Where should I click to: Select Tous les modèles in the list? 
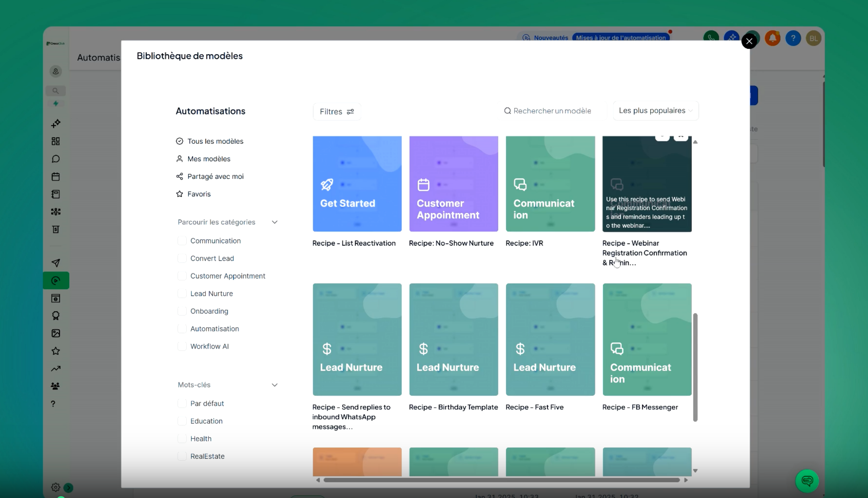210,141
